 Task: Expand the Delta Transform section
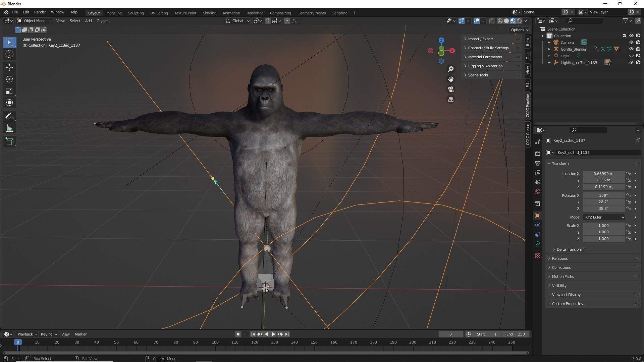pyautogui.click(x=570, y=249)
